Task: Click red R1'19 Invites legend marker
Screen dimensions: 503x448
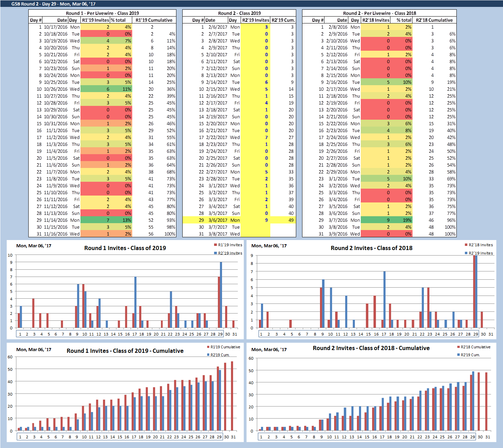Action: [x=215, y=245]
